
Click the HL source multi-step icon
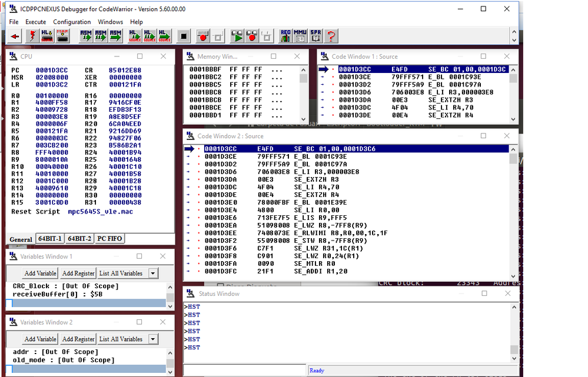click(150, 36)
